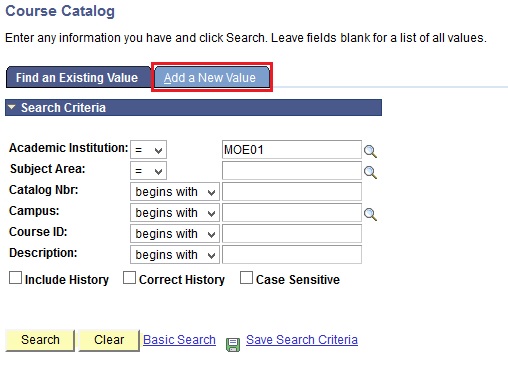The height and width of the screenshot is (372, 508).
Task: Click the yellow Search button
Action: coord(40,340)
